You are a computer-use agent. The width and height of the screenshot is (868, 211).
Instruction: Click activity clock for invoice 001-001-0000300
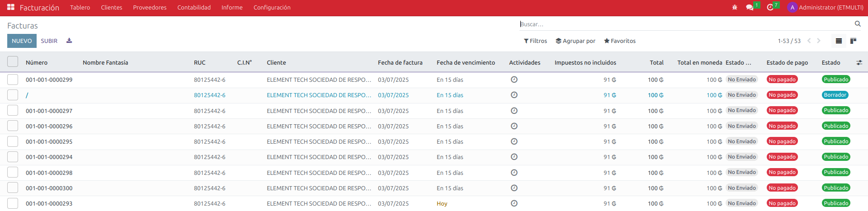pyautogui.click(x=514, y=188)
